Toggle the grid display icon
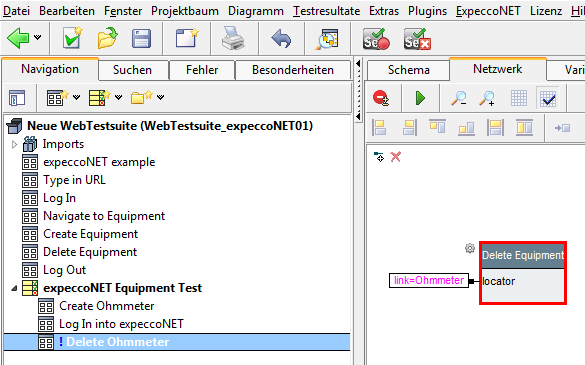 point(519,98)
